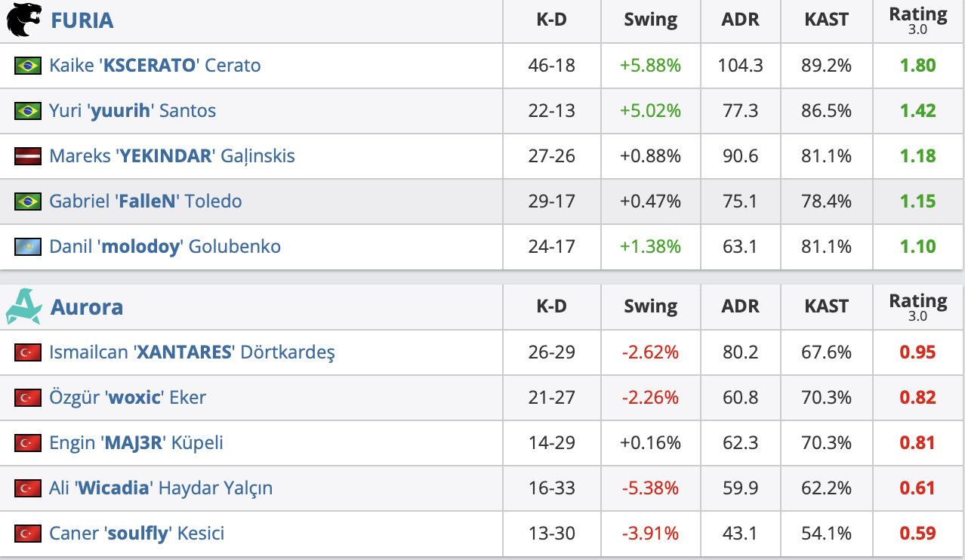Open Özgür 'woxic' Eker profile
This screenshot has width=965, height=560.
(127, 398)
